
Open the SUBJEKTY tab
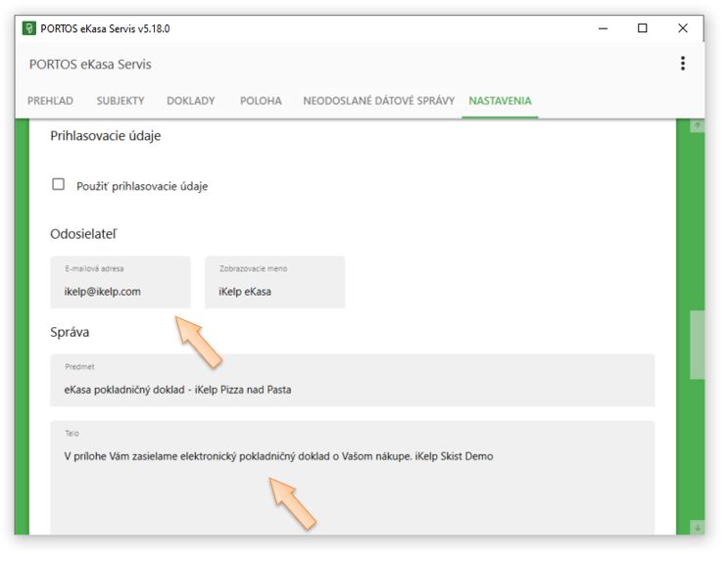[121, 101]
